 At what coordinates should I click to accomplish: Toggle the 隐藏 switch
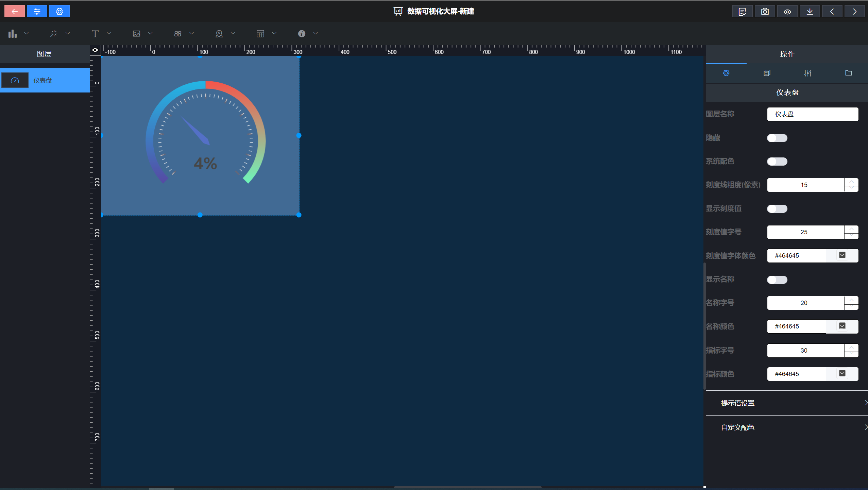tap(777, 138)
